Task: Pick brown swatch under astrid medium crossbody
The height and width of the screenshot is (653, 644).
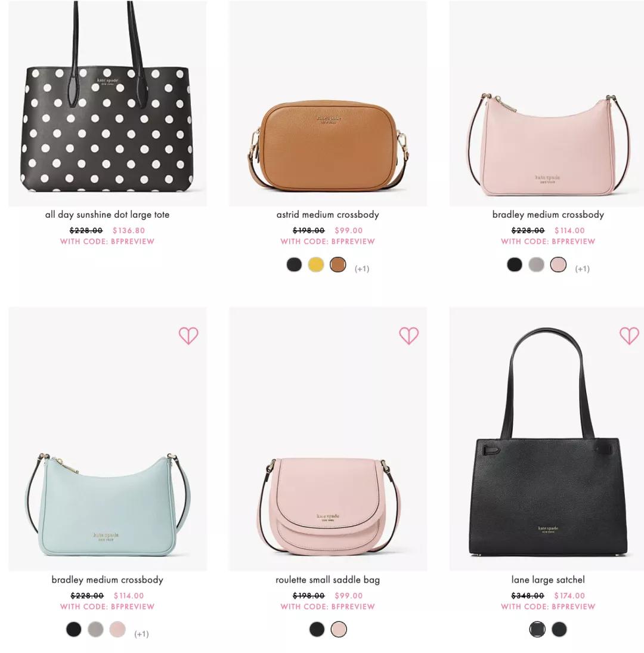Action: (x=338, y=264)
